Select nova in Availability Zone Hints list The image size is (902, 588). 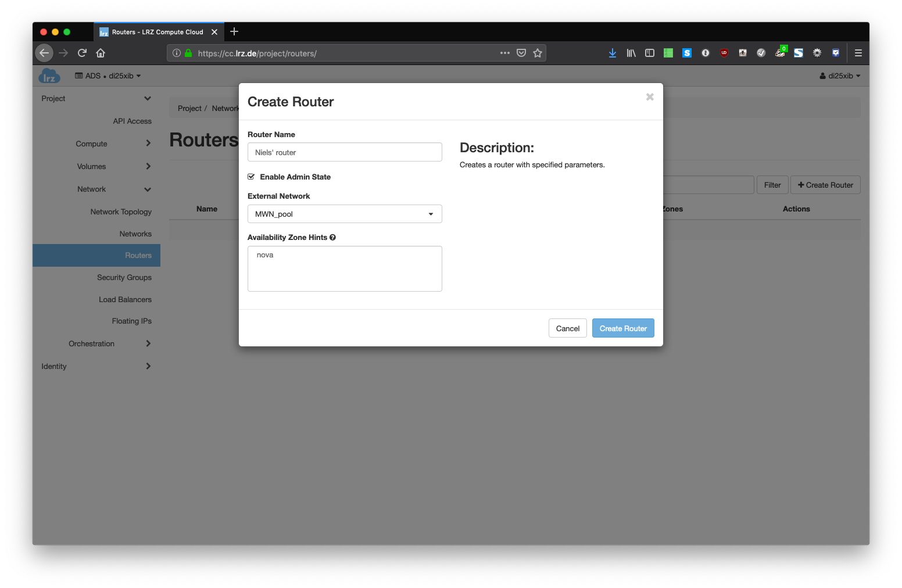pyautogui.click(x=265, y=255)
